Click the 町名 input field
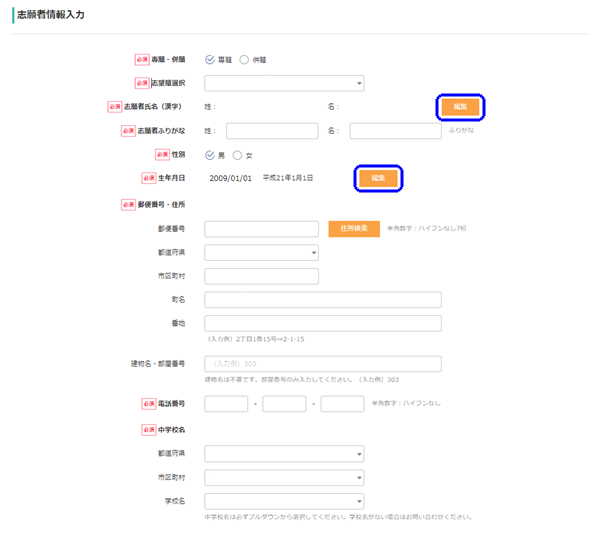The image size is (600, 544). click(323, 300)
